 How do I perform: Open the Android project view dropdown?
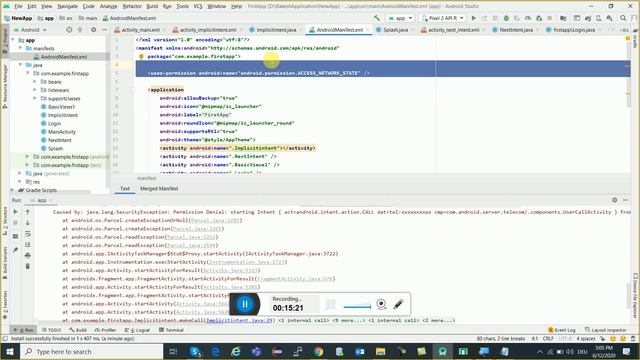click(x=31, y=30)
